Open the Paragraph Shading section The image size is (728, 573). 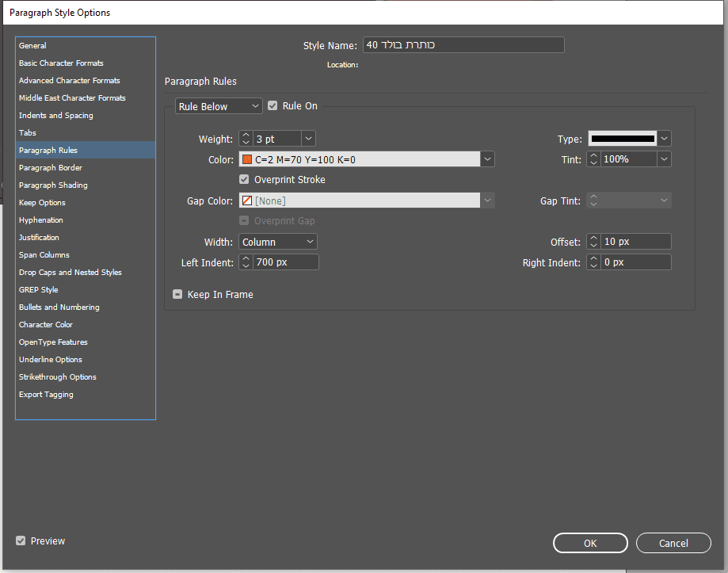pyautogui.click(x=53, y=185)
